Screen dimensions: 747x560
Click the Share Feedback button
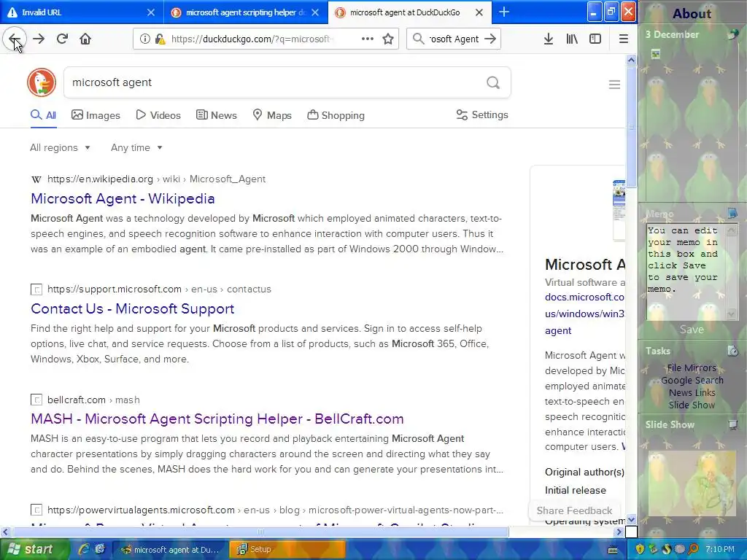coord(575,510)
